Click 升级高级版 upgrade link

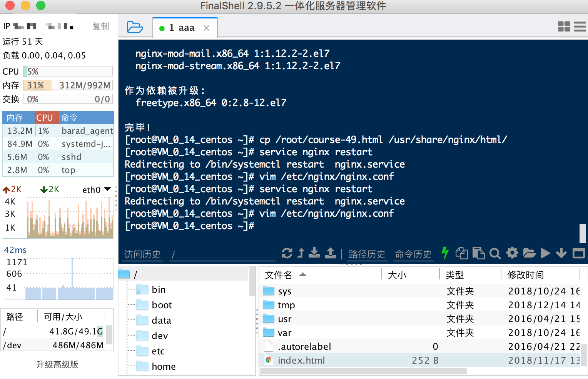57,364
